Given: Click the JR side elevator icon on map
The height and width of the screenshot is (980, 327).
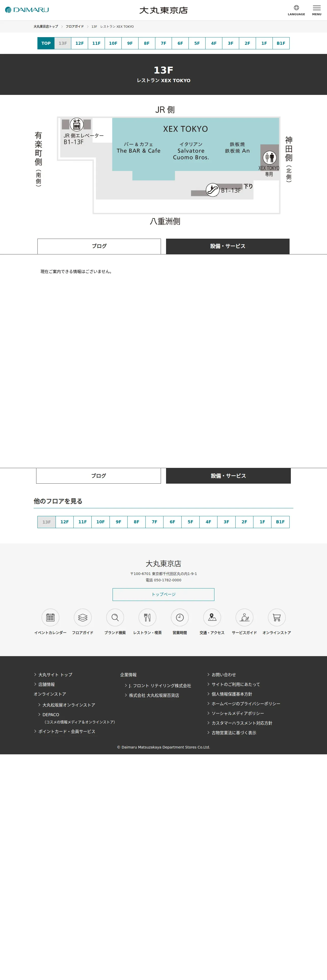Looking at the screenshot, I should tap(76, 124).
